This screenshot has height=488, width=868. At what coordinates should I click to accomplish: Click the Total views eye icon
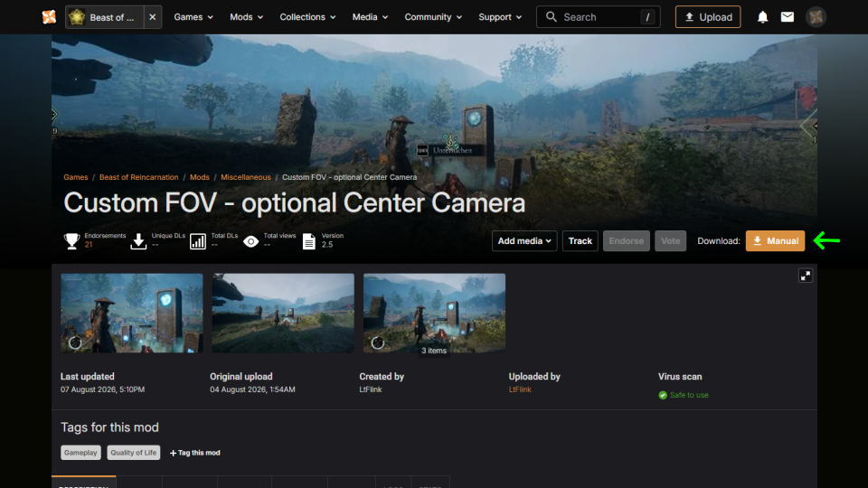pos(250,241)
